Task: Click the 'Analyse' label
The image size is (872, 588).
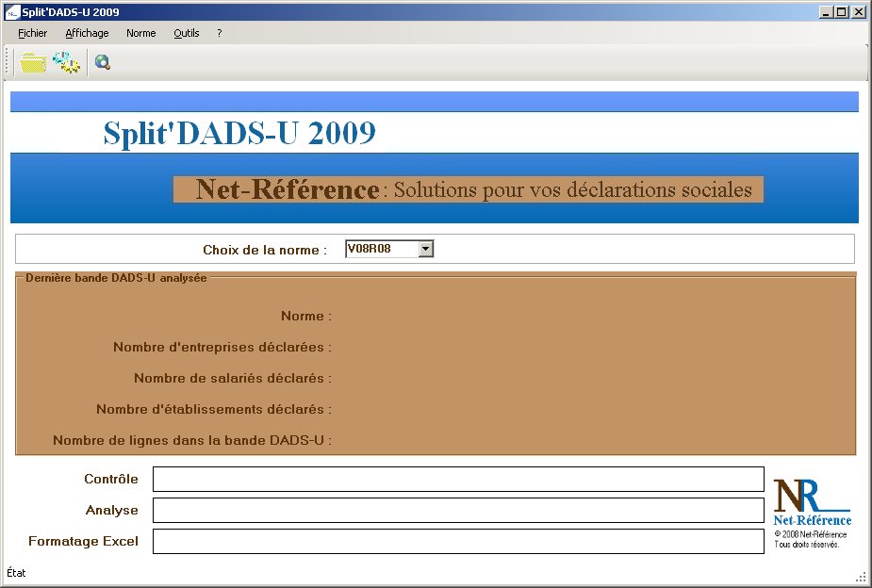Action: pos(112,510)
